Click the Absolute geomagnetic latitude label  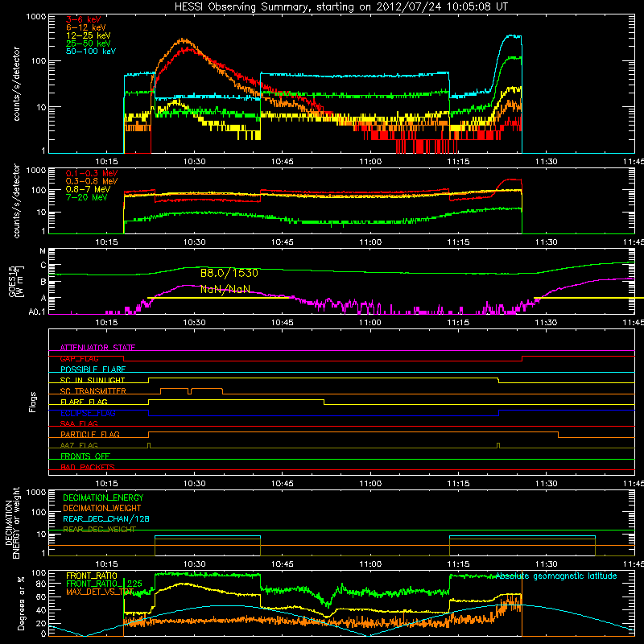(556, 576)
